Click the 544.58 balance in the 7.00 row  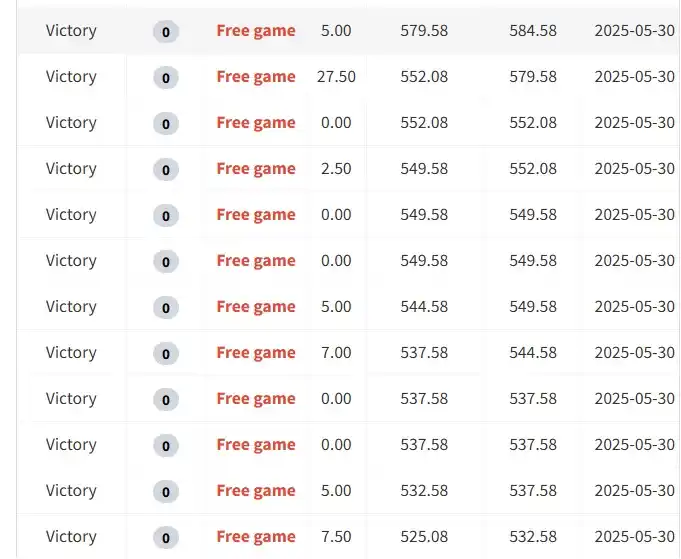pyautogui.click(x=533, y=353)
